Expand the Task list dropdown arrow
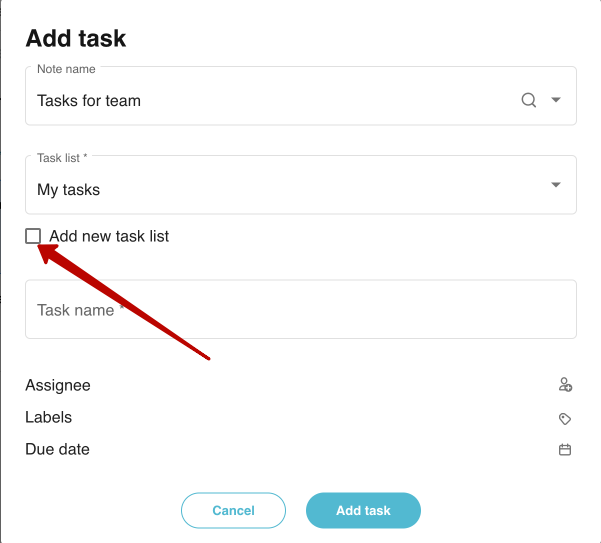 pos(556,185)
